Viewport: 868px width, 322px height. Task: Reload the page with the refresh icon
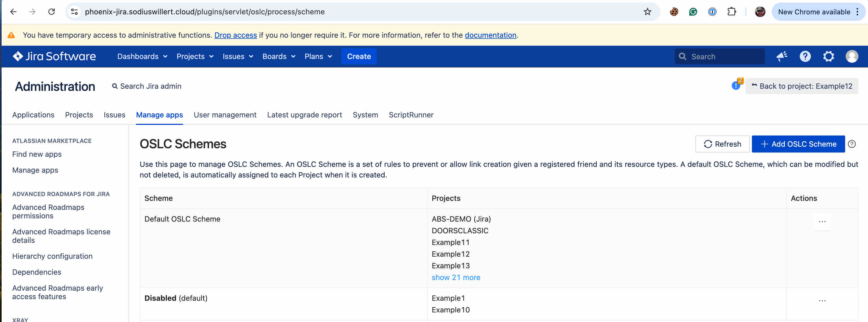(x=52, y=12)
